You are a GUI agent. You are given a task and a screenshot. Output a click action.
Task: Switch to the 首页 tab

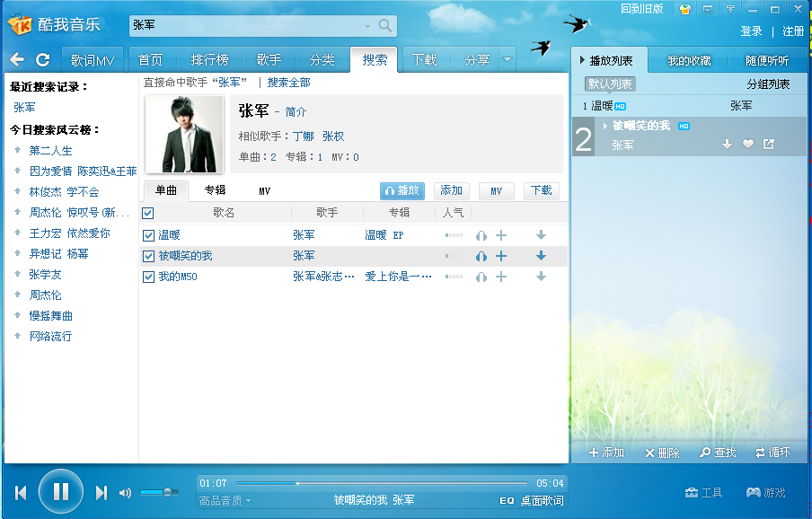pos(150,60)
